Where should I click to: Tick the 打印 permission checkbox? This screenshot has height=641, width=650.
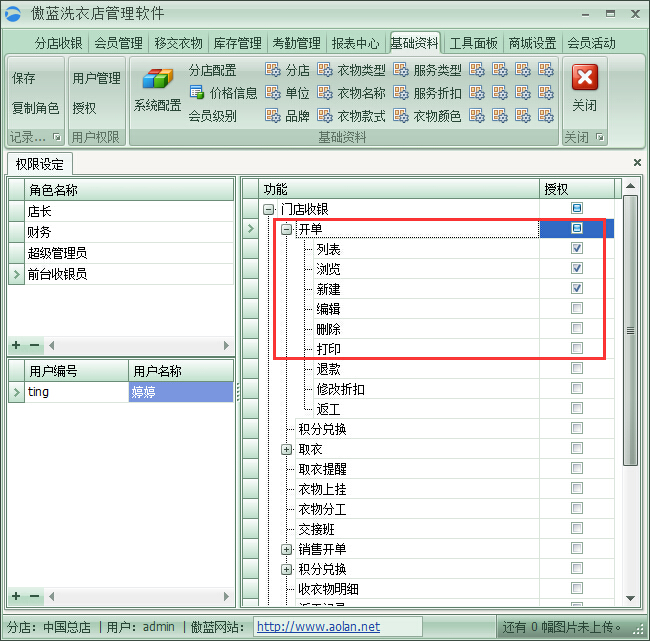point(577,349)
